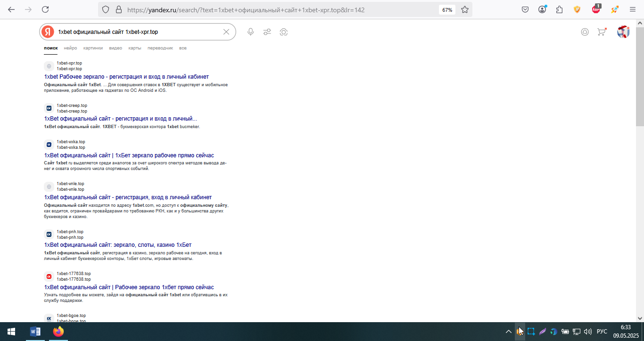Click the scrollbar down arrow
The image size is (644, 341).
(x=640, y=318)
